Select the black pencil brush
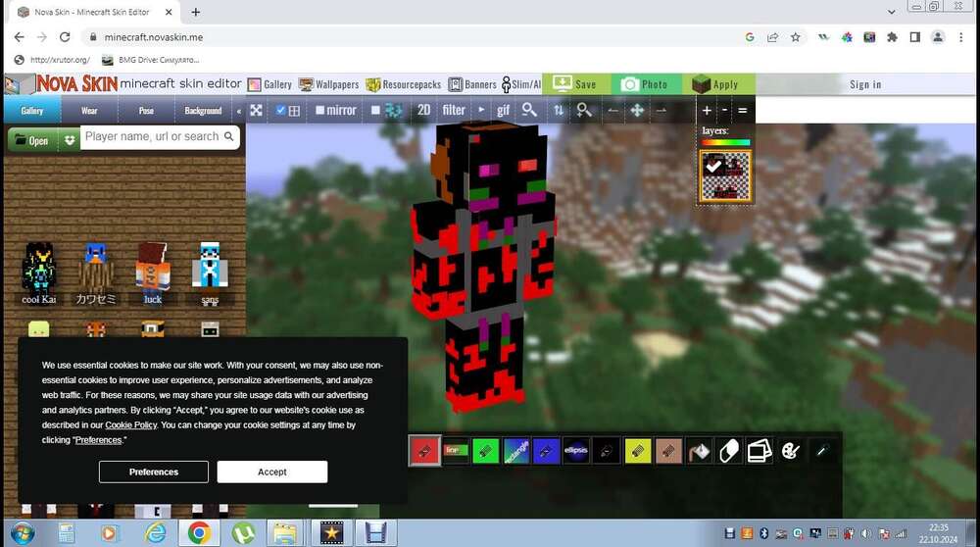This screenshot has height=547, width=980. 607,451
